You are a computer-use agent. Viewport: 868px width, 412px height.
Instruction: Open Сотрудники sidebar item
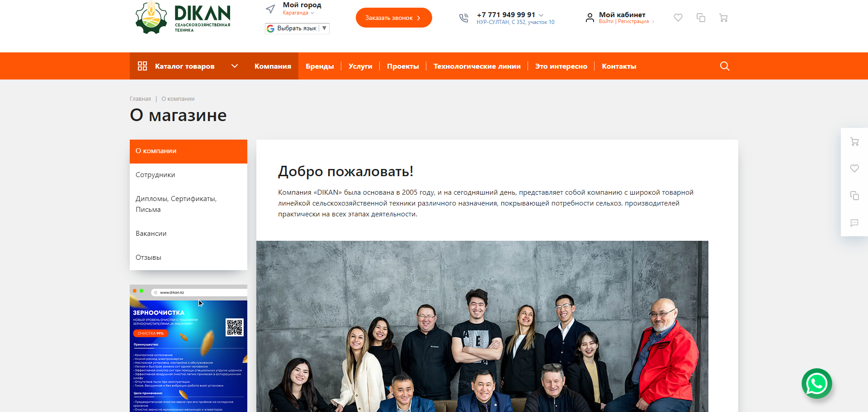pos(189,175)
